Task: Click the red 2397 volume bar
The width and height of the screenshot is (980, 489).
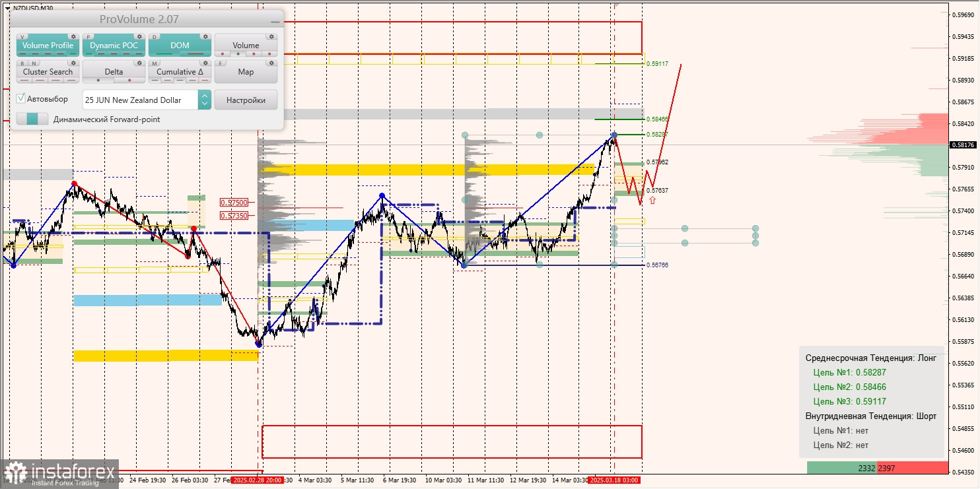Action: click(912, 467)
